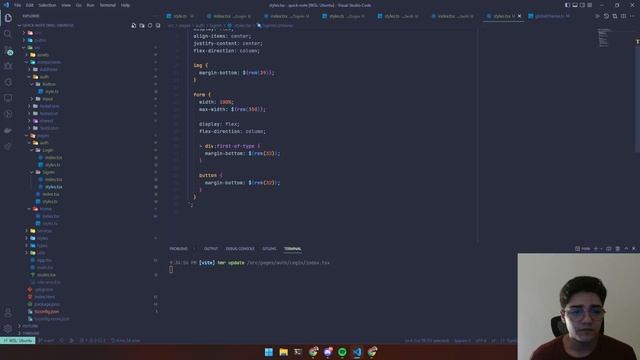The image size is (640, 360).
Task: Maximize the panel with the up chevron
Action: (626, 249)
